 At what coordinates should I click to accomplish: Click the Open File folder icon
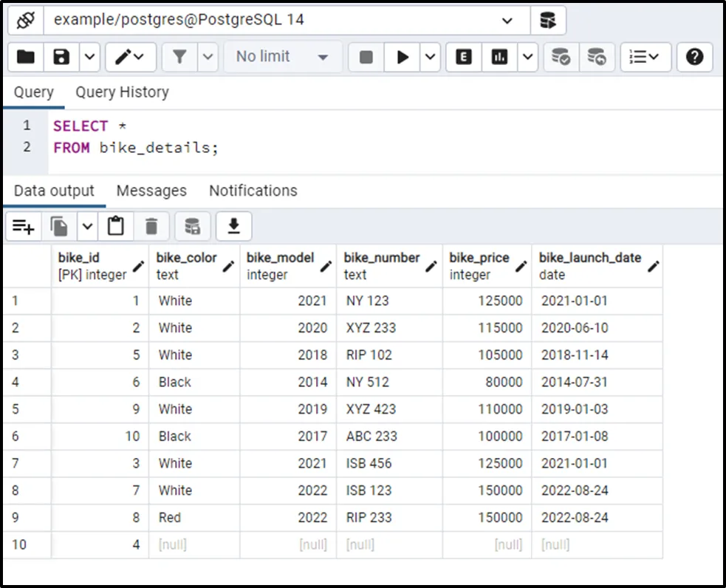tap(26, 57)
